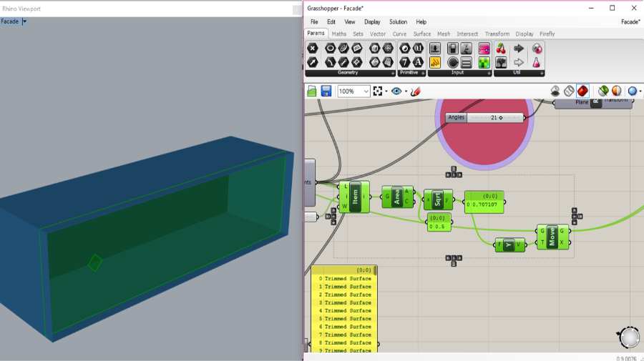Add an Integer parameter showing a 7
Viewport: 644px width, 361px height.
click(x=405, y=62)
